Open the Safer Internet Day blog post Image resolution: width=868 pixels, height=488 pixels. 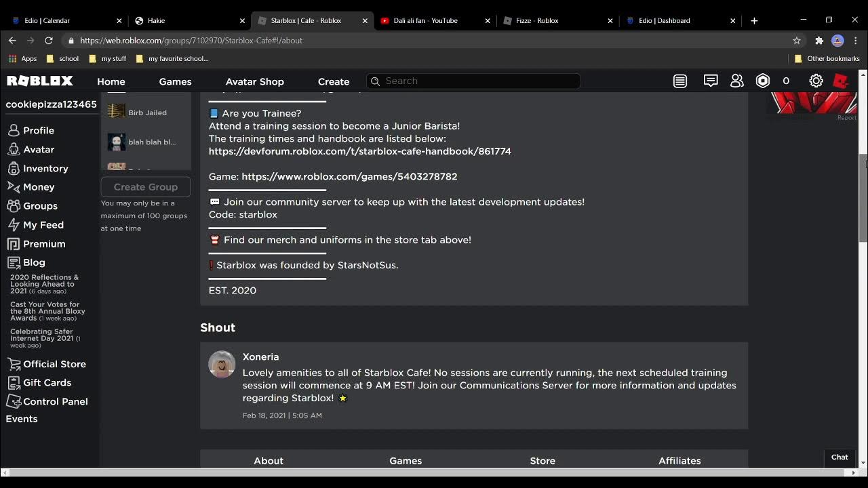tap(45, 338)
